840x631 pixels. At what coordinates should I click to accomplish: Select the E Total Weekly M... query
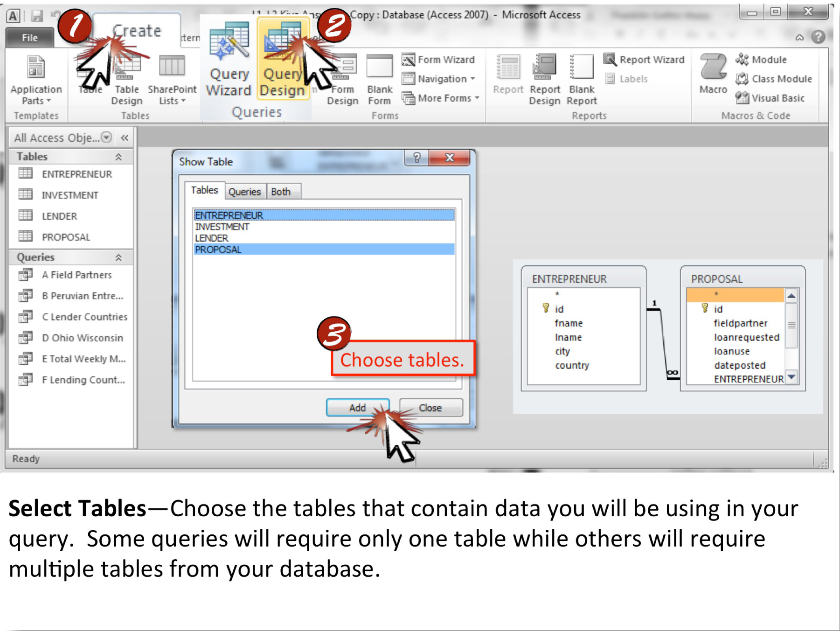click(71, 359)
